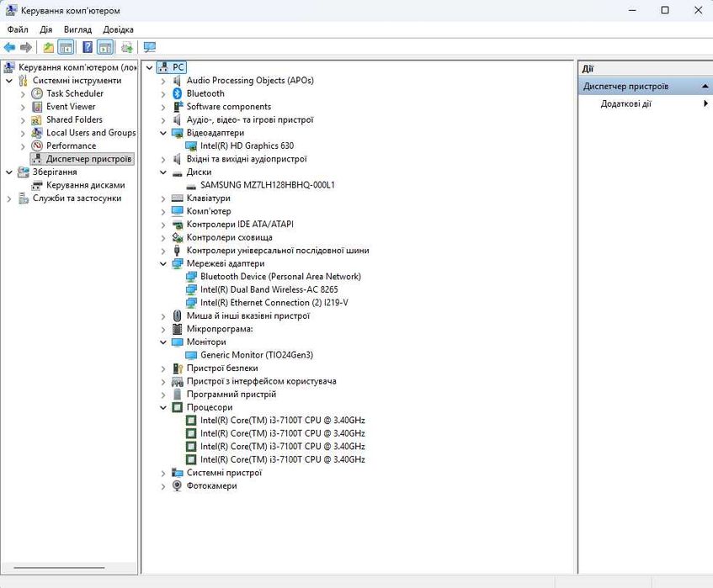Click the USB icon beside Контролери універсальної
This screenshot has height=588, width=713.
point(178,251)
